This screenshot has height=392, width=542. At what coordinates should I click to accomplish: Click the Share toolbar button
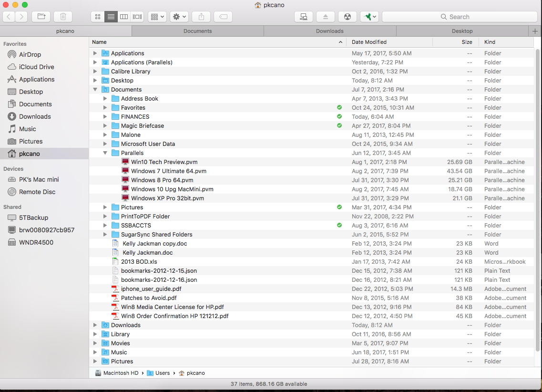[201, 17]
